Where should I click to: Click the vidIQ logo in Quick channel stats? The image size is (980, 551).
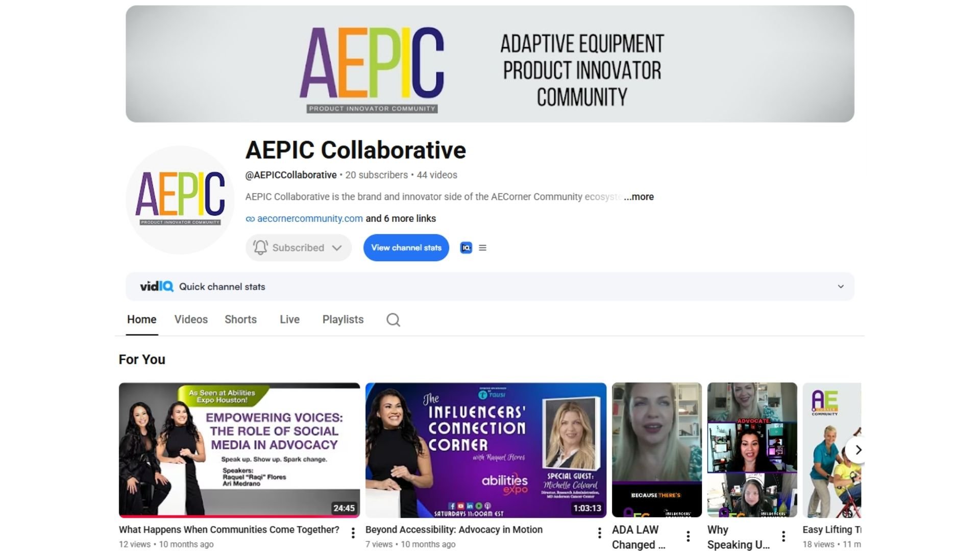pyautogui.click(x=157, y=287)
